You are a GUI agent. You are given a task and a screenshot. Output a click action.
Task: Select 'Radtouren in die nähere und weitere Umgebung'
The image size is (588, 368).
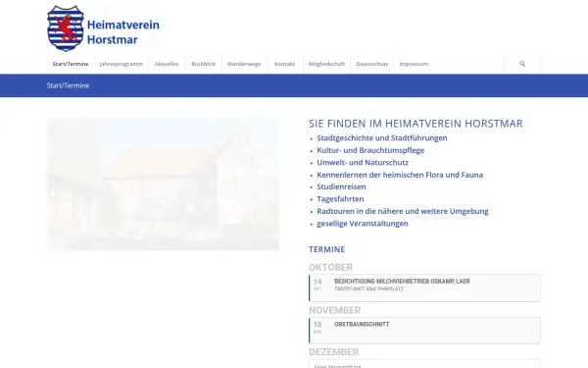point(403,211)
